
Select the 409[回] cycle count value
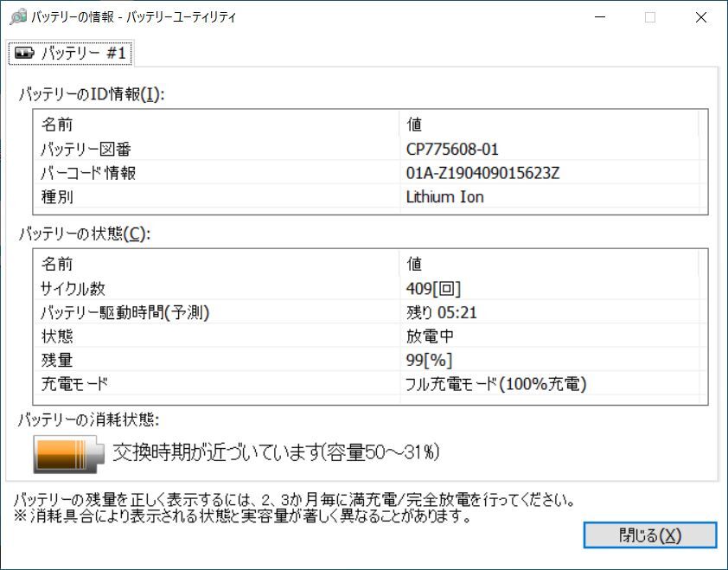(x=433, y=289)
